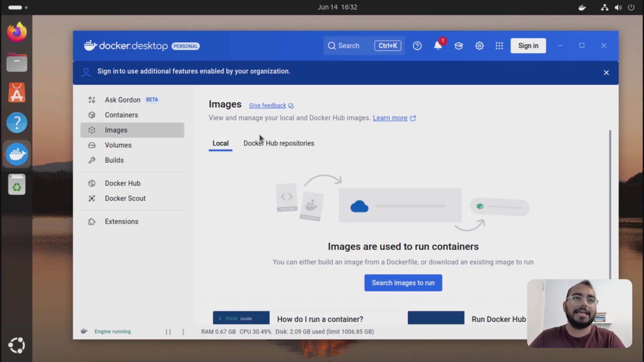This screenshot has width=644, height=362.
Task: Open the Give feedback link
Action: tap(267, 106)
